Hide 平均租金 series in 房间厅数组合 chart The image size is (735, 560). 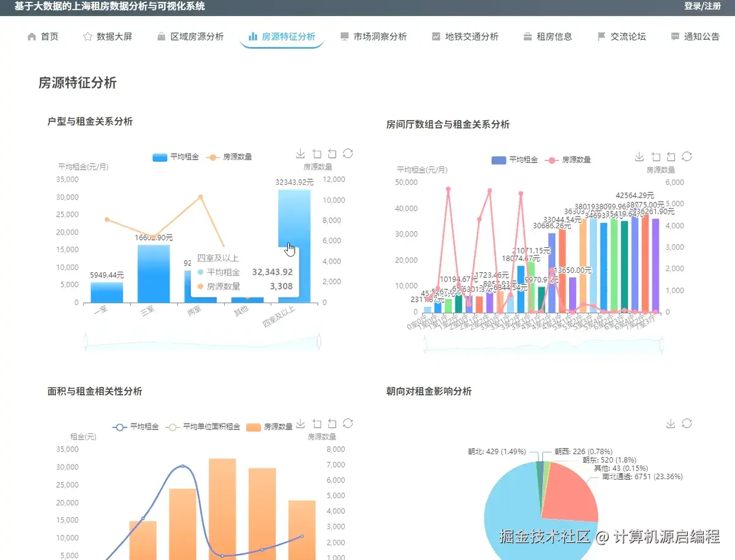pos(514,160)
